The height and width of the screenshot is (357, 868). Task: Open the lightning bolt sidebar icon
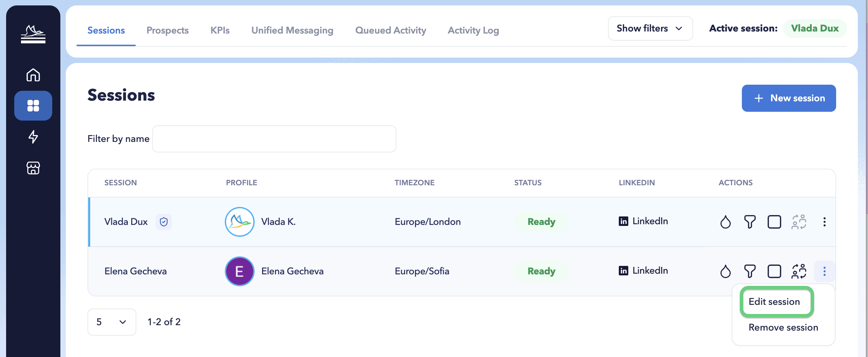pyautogui.click(x=33, y=137)
